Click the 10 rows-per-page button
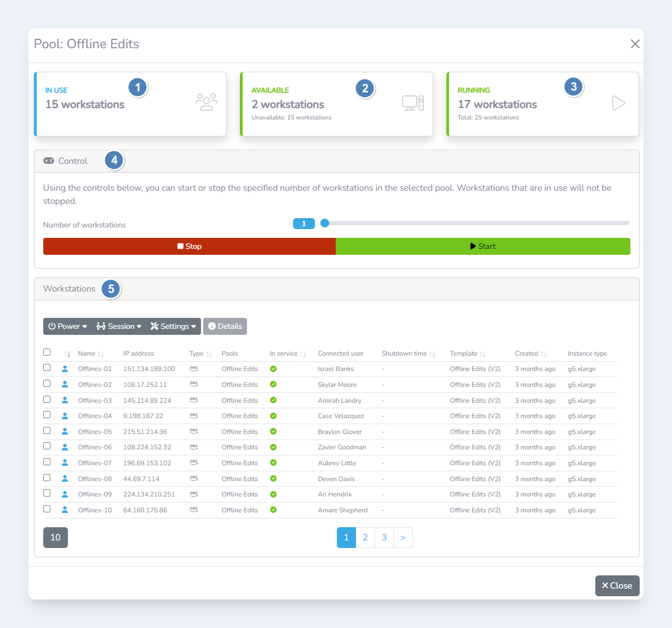 pos(55,538)
